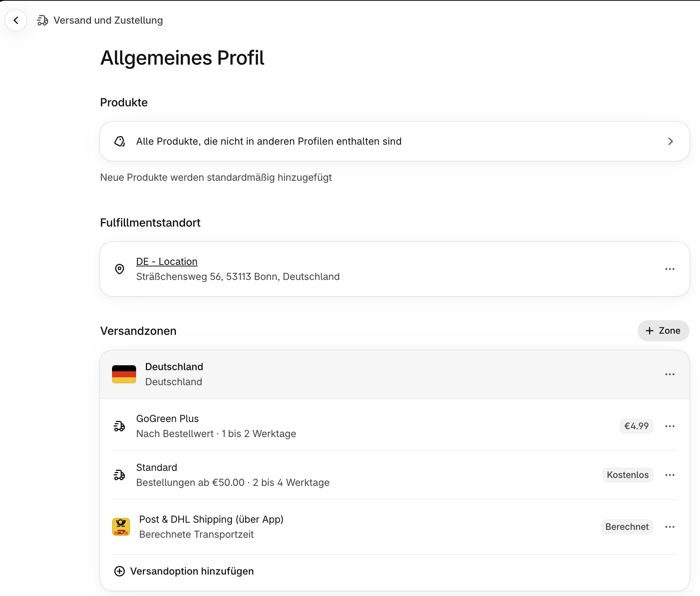Click the German flag icon
The height and width of the screenshot is (596, 700).
click(x=124, y=374)
